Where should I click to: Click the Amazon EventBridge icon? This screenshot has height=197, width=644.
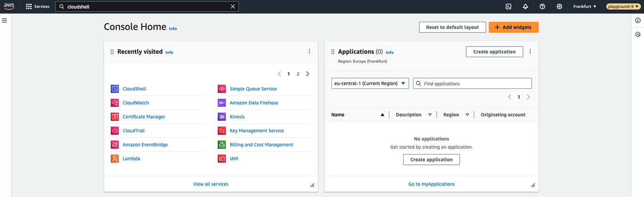(x=115, y=145)
